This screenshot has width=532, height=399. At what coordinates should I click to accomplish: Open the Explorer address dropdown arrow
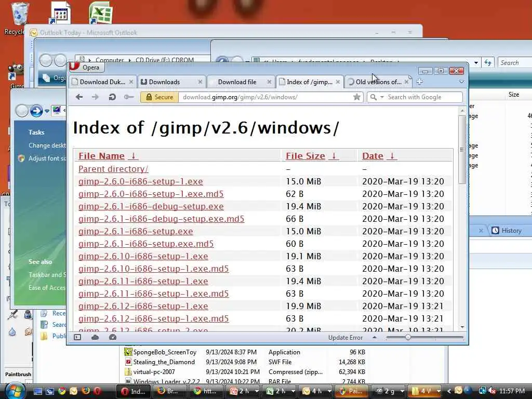coord(476,63)
